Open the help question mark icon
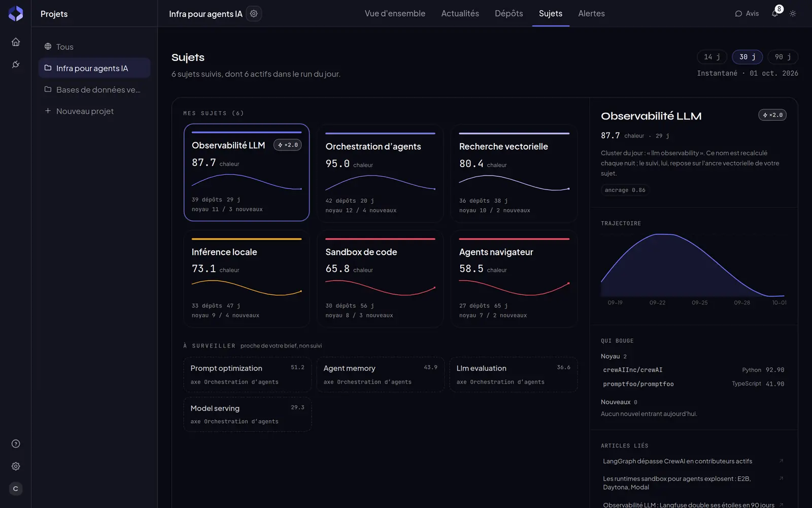The image size is (812, 508). (16, 443)
